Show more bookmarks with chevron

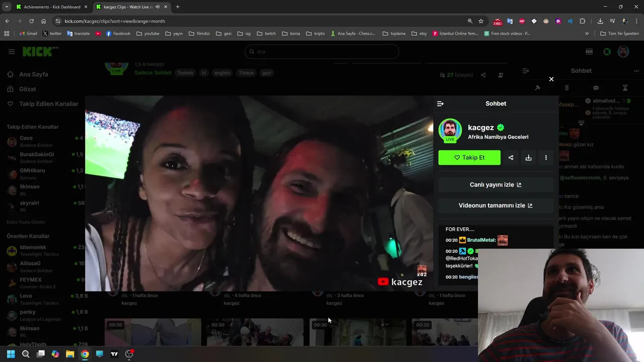click(x=587, y=33)
